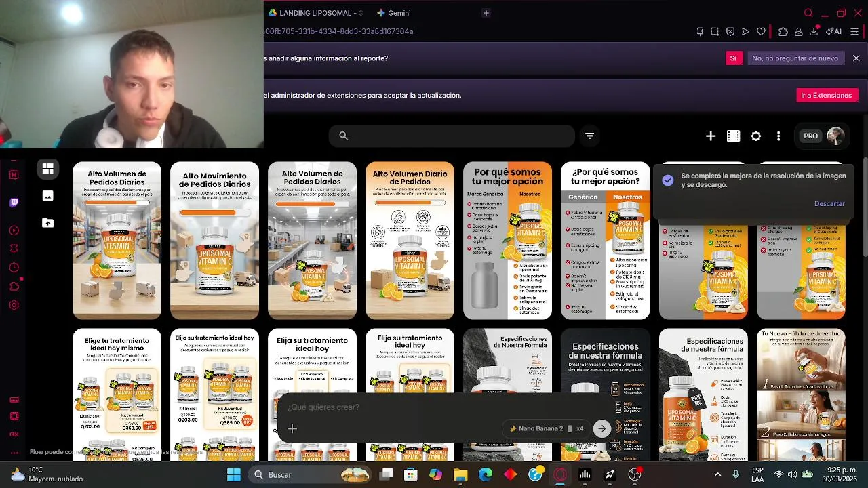
Task: Open the three-dot more options menu
Action: coord(778,136)
